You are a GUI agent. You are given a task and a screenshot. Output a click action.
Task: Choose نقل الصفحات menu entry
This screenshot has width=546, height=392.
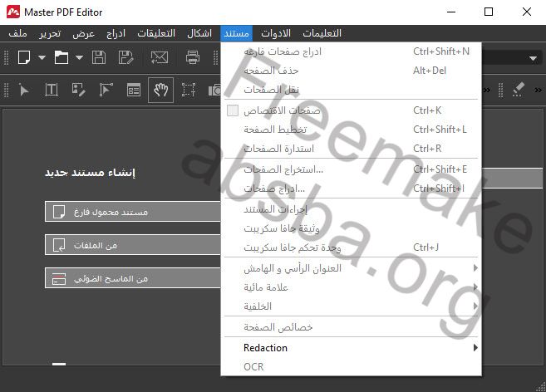(x=351, y=90)
